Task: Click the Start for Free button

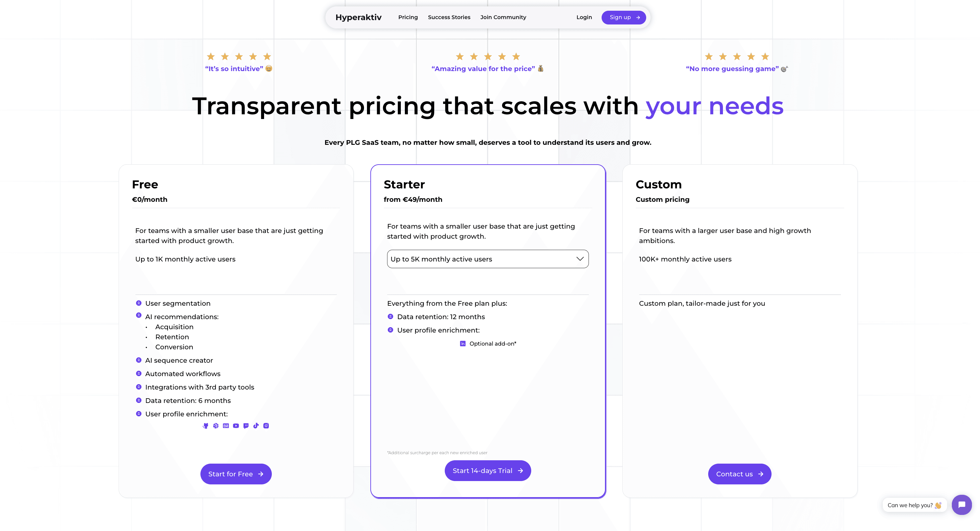Action: coord(235,474)
